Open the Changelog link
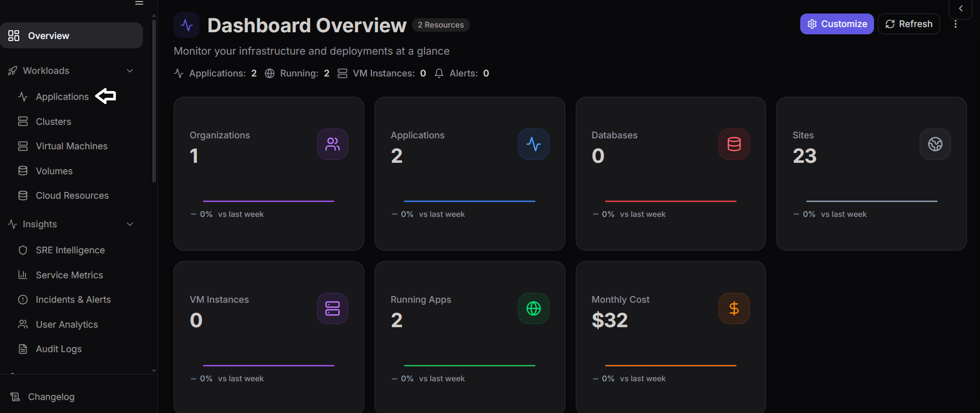980x413 pixels. click(51, 397)
